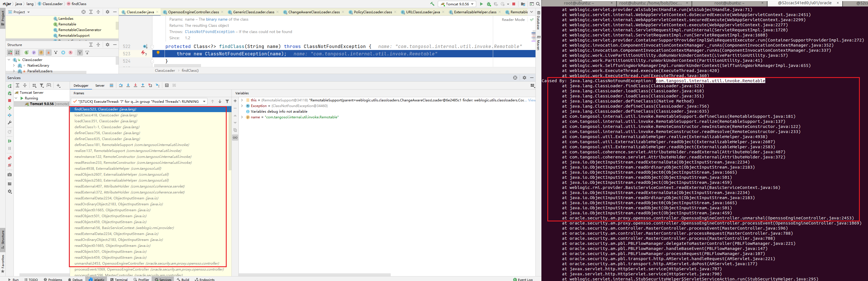
Task: Open Structure panel settings gear
Action: click(108, 44)
